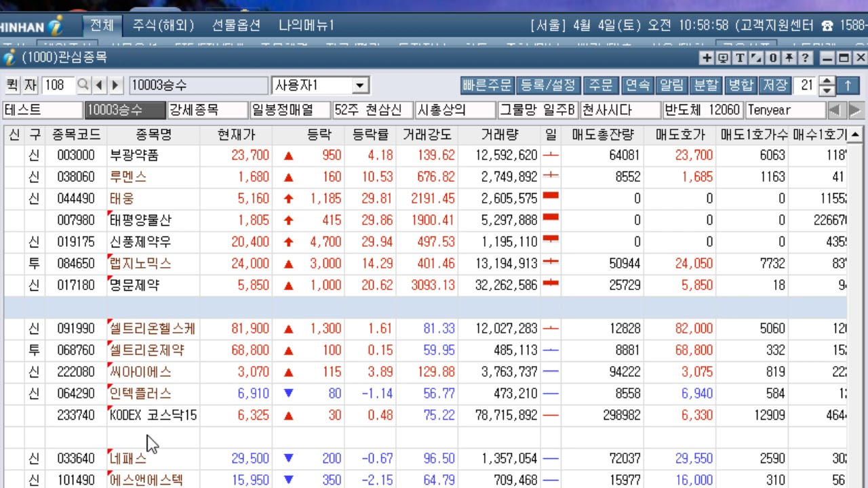This screenshot has width=868, height=488.
Task: Click the monitor screen icon in title bar
Action: tap(723, 58)
